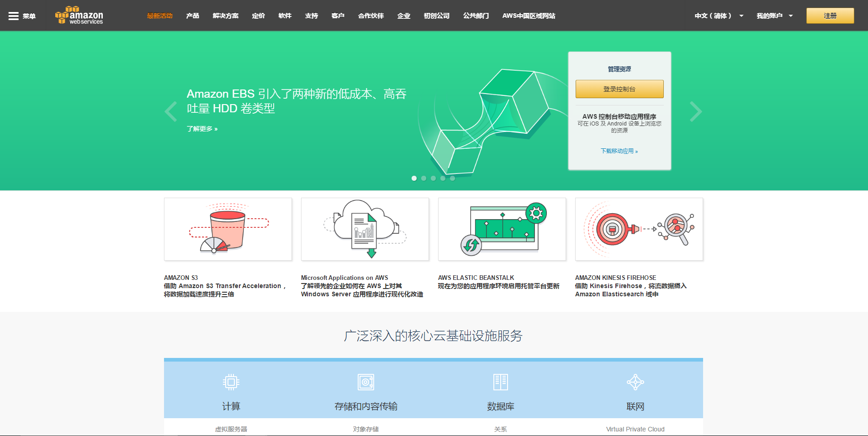Open the 定价 menu item
Image resolution: width=868 pixels, height=436 pixels.
point(259,16)
